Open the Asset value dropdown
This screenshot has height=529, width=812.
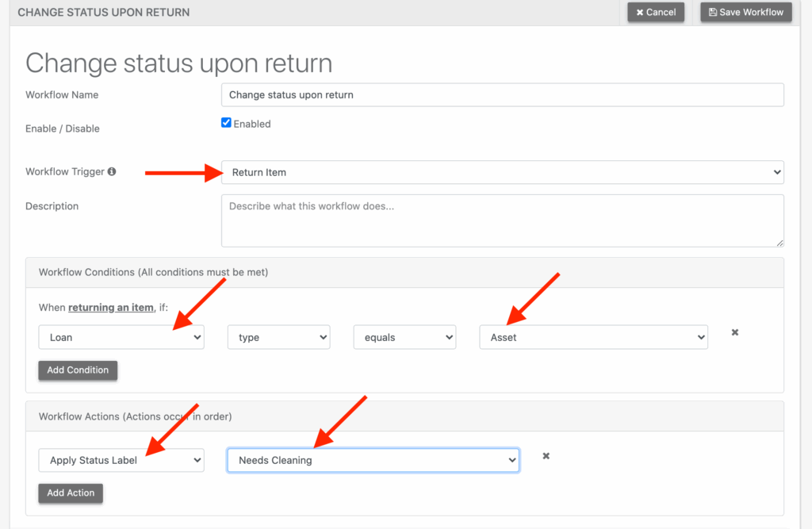coord(593,337)
